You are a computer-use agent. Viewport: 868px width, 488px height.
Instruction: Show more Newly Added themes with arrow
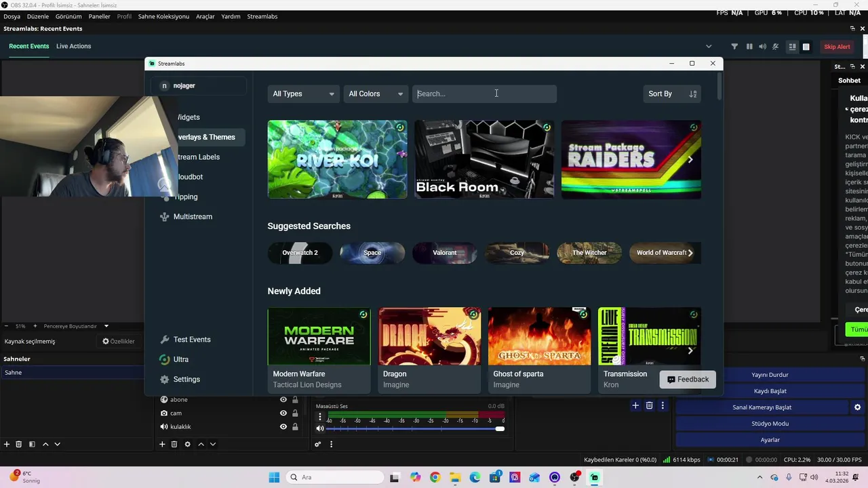pyautogui.click(x=690, y=350)
